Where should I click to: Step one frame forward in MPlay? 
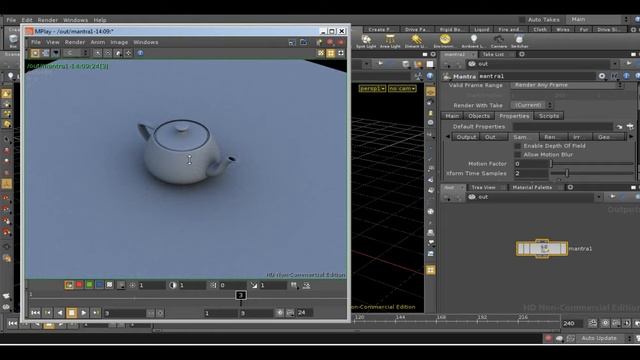[96, 313]
